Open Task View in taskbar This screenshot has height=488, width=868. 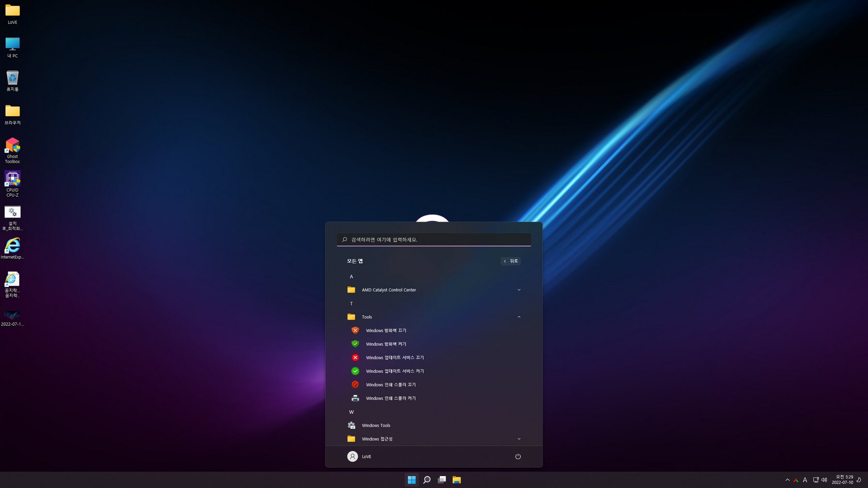point(442,480)
